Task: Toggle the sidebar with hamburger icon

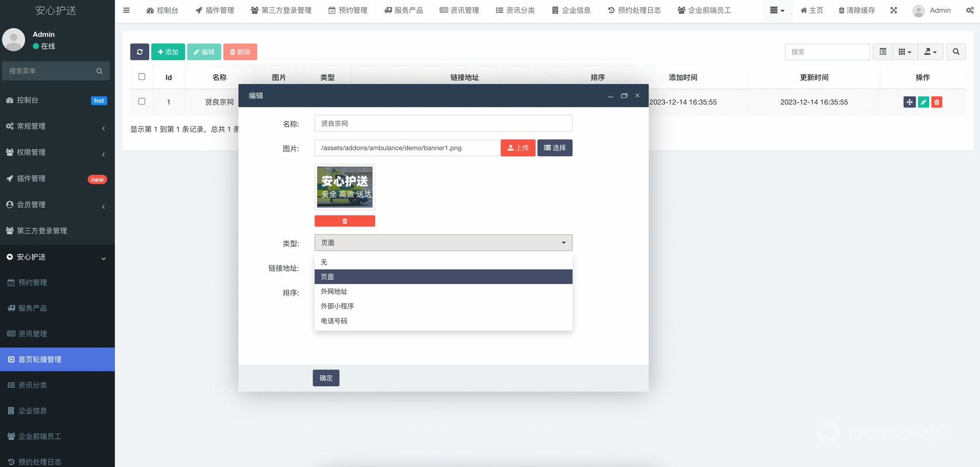Action: coord(126,10)
